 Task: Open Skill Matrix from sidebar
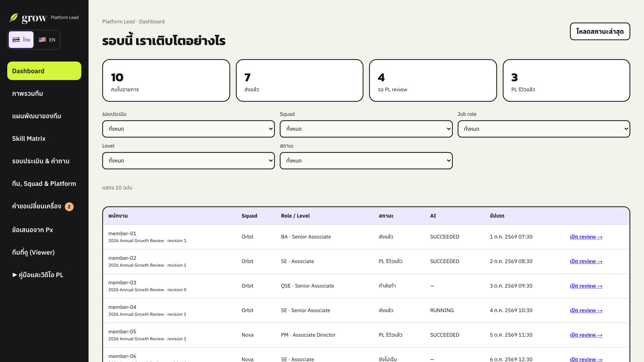tap(44, 138)
